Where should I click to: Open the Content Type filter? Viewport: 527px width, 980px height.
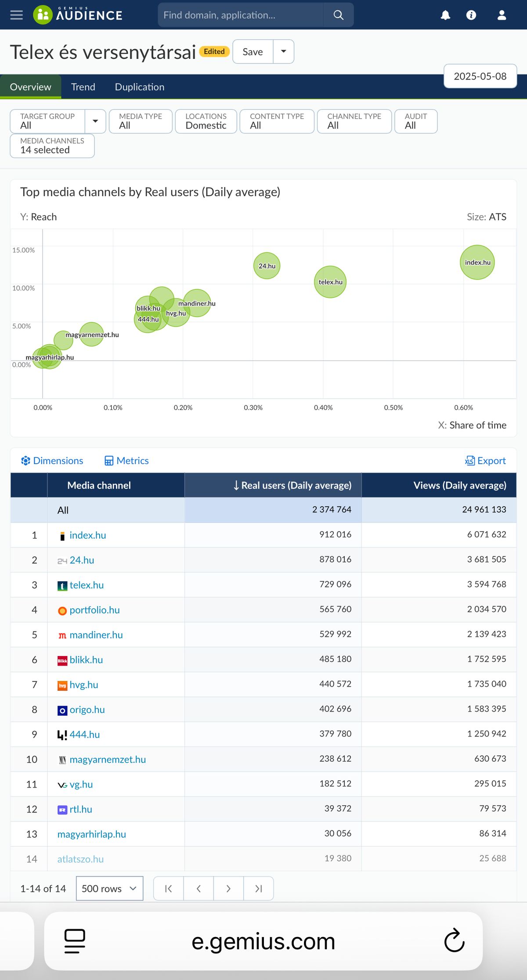coord(277,121)
